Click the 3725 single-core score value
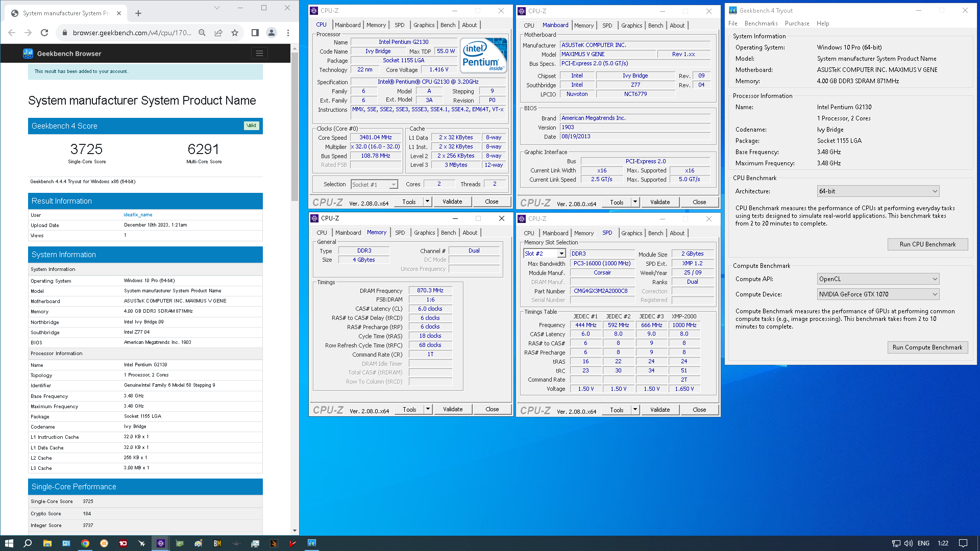The width and height of the screenshot is (980, 551). coord(86,149)
